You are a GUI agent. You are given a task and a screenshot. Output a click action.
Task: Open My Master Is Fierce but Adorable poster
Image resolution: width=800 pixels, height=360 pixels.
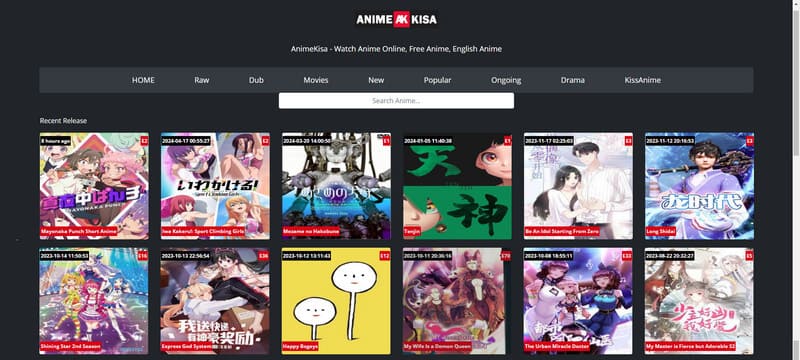(x=699, y=301)
